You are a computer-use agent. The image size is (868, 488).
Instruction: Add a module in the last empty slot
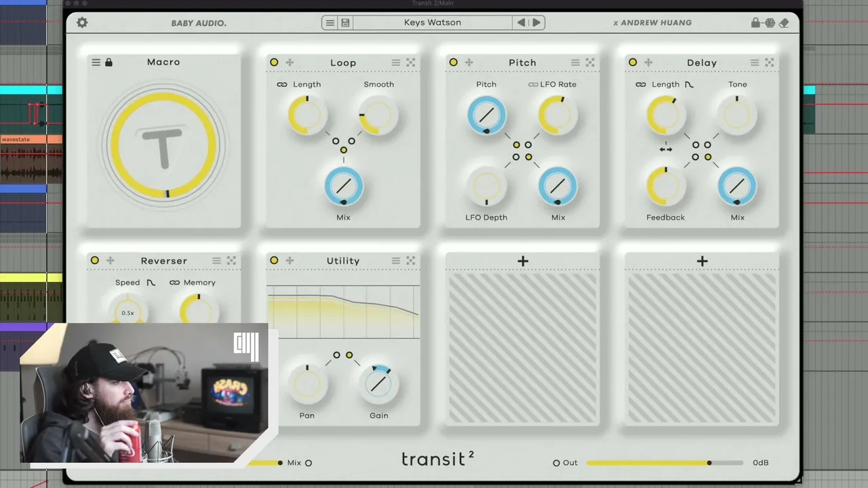point(702,261)
